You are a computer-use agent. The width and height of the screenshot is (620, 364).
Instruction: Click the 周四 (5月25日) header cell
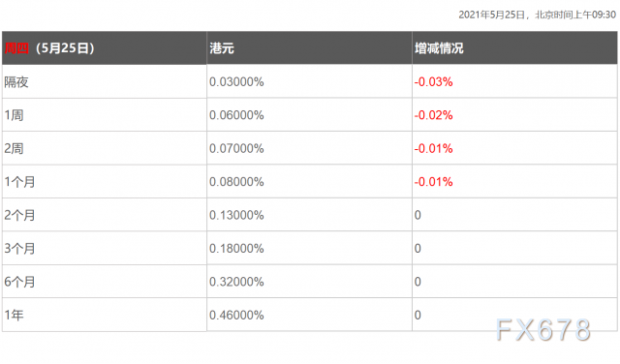pyautogui.click(x=105, y=48)
